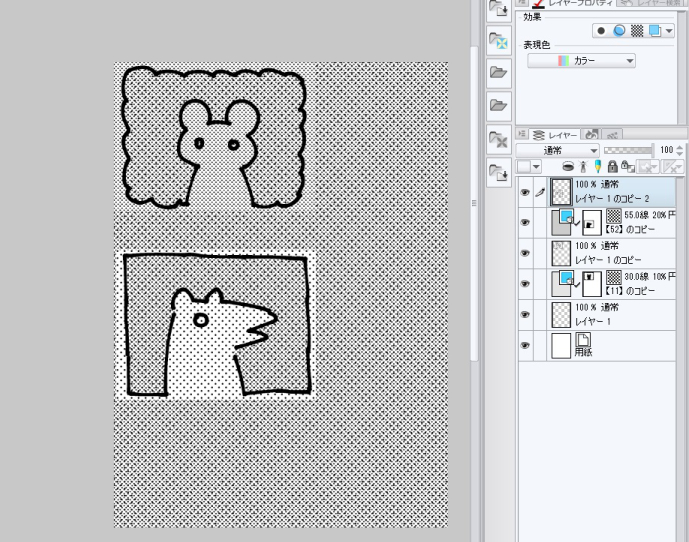
Task: Click the Clip to layer below icon
Action: point(567,167)
